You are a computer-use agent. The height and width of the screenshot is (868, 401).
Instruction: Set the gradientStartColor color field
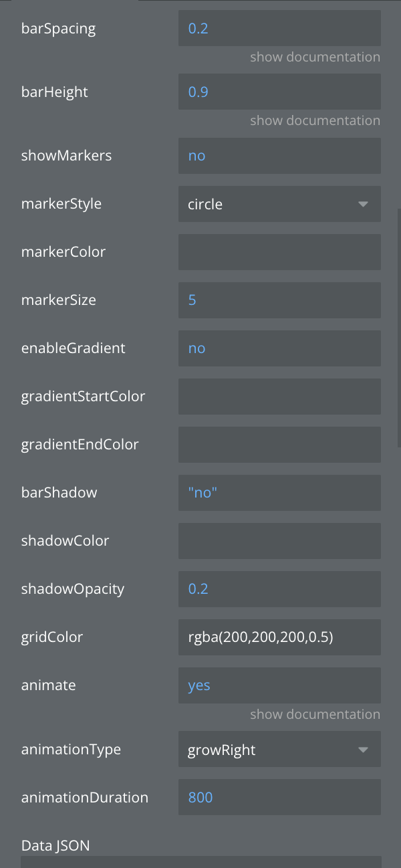pos(279,397)
